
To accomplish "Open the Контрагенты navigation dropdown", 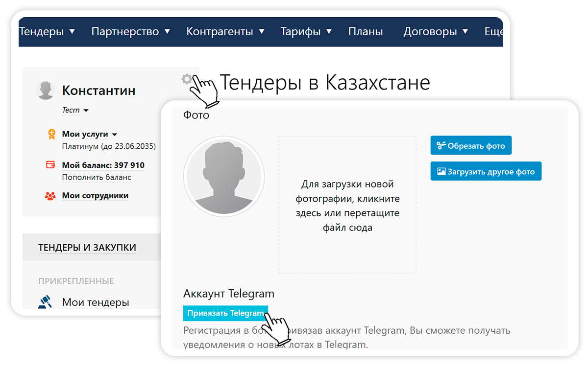I will point(225,32).
